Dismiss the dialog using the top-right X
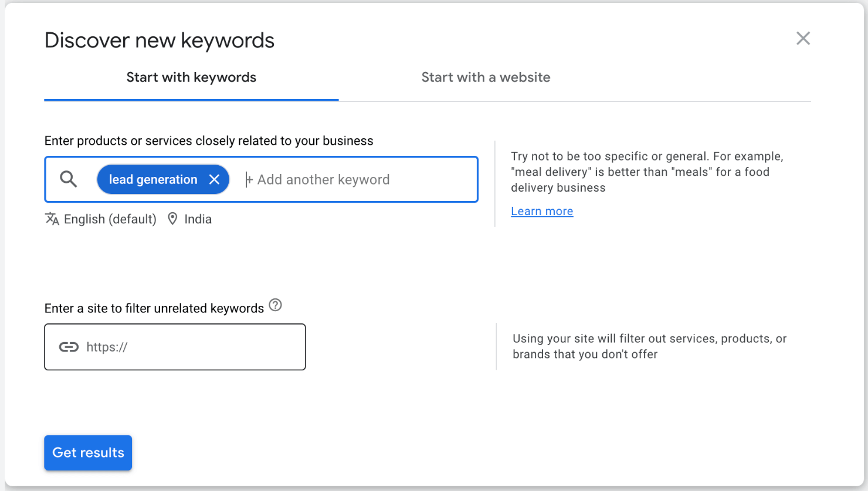 [803, 38]
